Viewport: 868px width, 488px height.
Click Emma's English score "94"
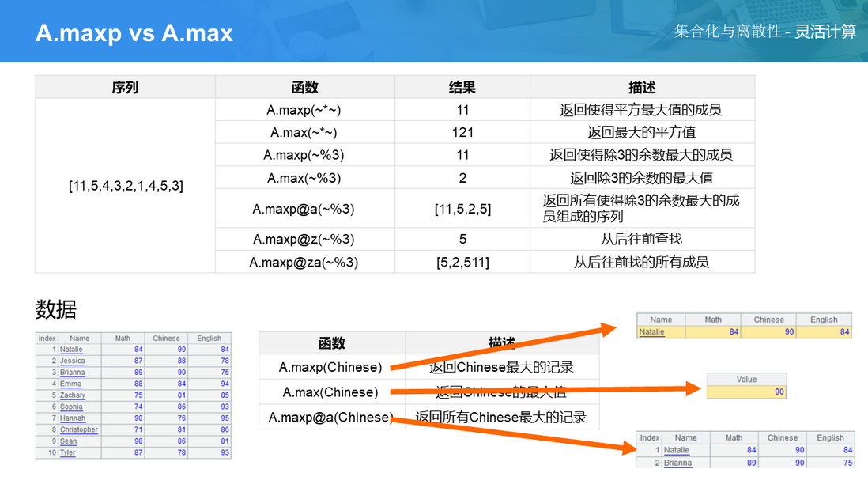point(225,384)
